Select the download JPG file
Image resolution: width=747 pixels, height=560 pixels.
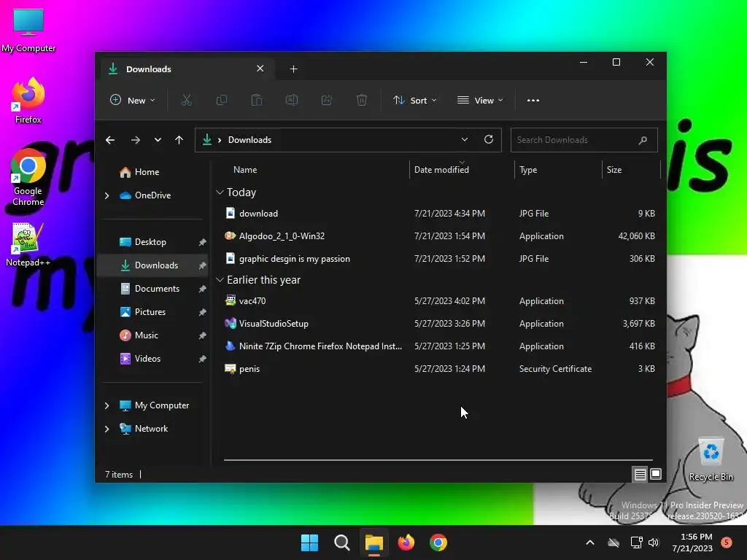click(438, 214)
